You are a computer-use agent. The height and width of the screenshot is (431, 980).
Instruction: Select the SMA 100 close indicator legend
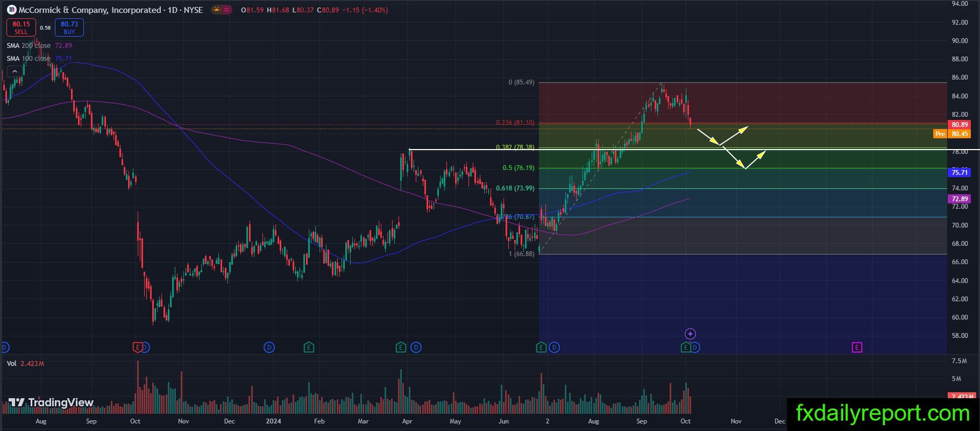39,59
